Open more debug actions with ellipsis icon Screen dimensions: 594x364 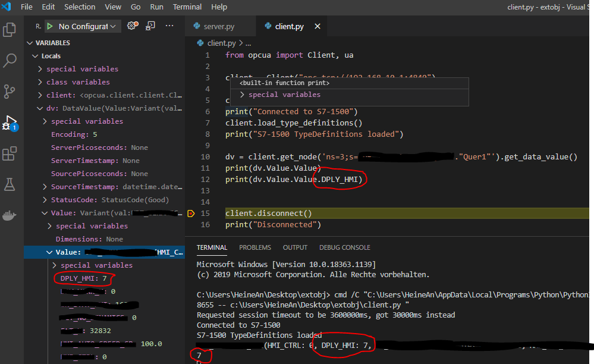[x=170, y=26]
